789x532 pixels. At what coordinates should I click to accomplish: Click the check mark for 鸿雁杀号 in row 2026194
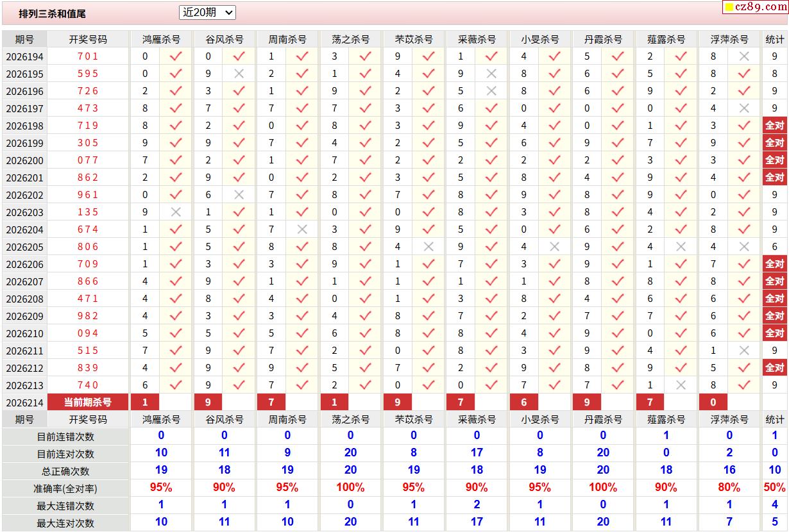[x=176, y=56]
